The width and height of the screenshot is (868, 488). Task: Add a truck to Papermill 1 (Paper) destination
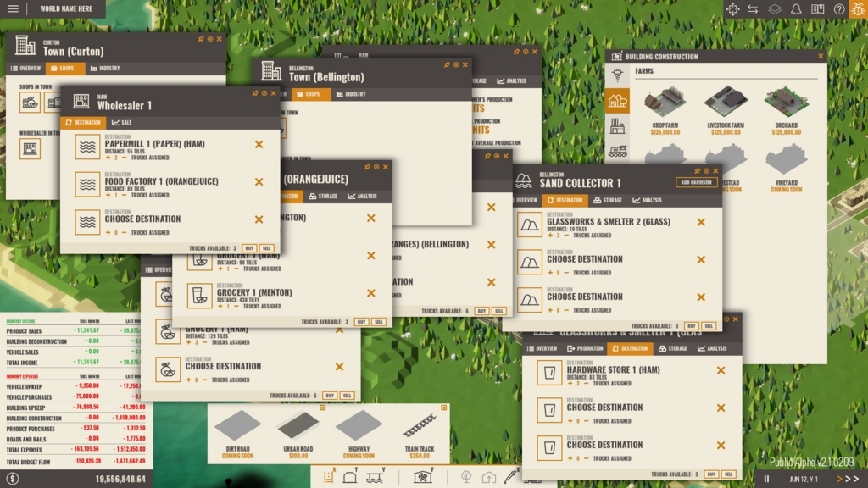[108, 158]
